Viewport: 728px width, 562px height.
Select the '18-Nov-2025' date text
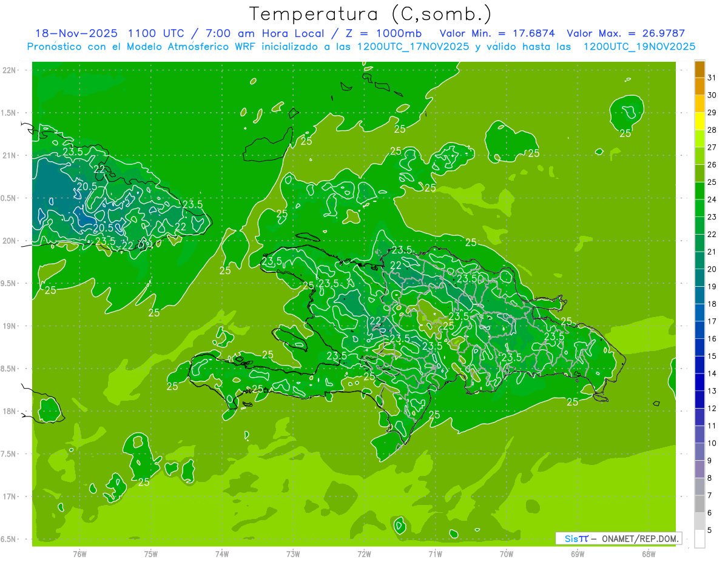76,33
